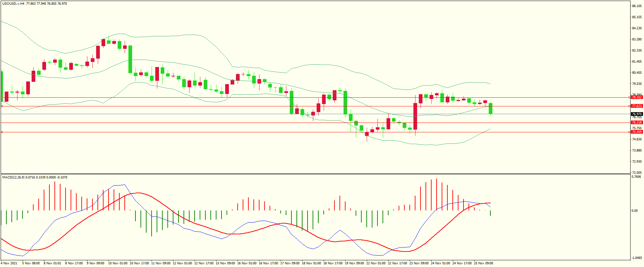This screenshot has width=644, height=267.
Task: Select the 23 Nov 09:00 time label
Action: tap(419, 263)
